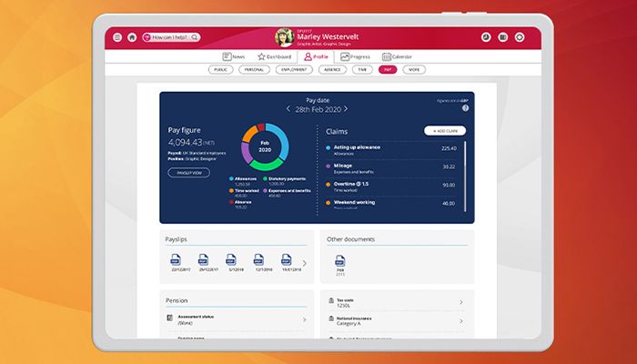The height and width of the screenshot is (364, 637).
Task: Click the 'How can I help?' search box
Action: tap(171, 37)
